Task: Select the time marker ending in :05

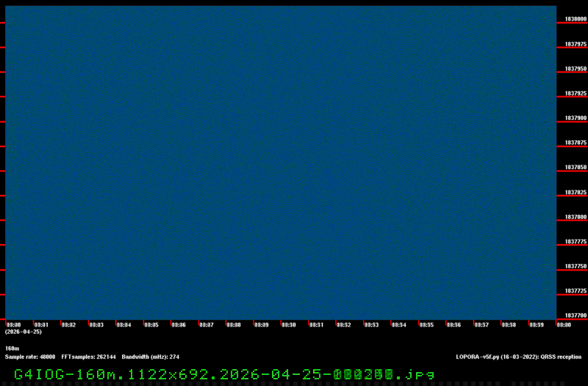Action: pyautogui.click(x=151, y=324)
